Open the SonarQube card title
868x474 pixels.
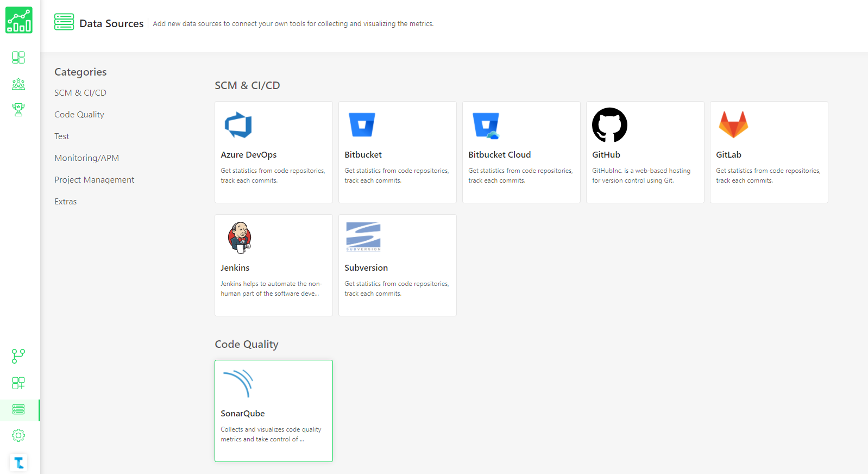[243, 414]
